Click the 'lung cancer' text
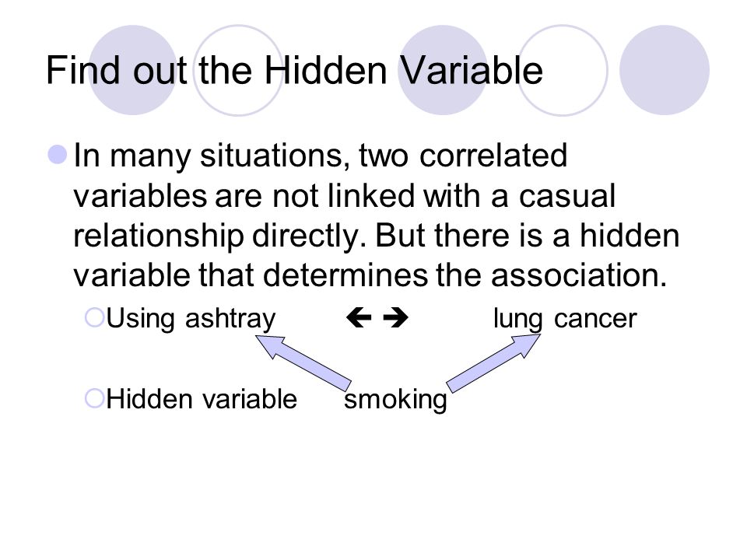The image size is (747, 560). tap(565, 319)
